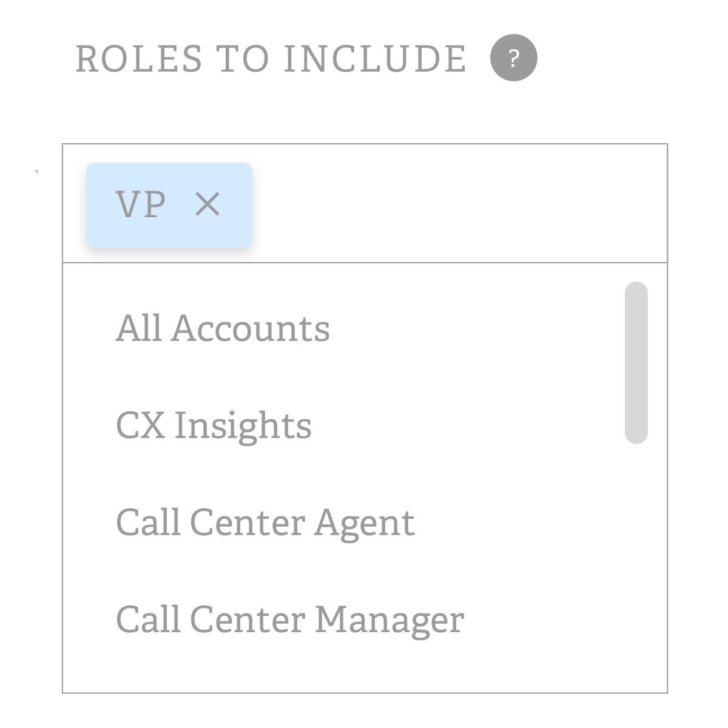Focus the role multi-select field beside VP
This screenshot has width=728, height=728.
(455, 204)
